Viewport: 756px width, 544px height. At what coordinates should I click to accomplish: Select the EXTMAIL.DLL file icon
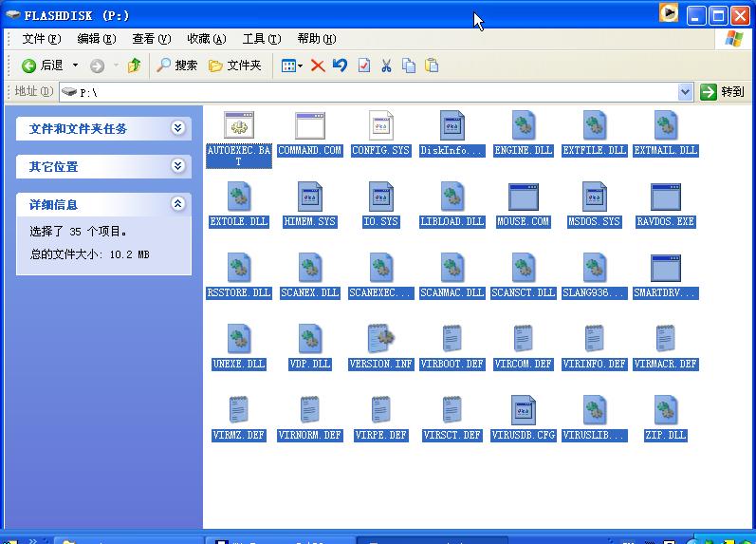665,125
